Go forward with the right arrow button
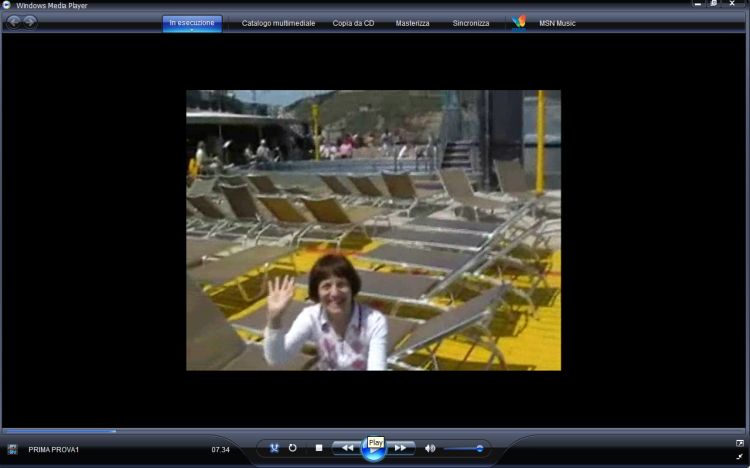Screen dimensions: 750x468 pos(30,22)
